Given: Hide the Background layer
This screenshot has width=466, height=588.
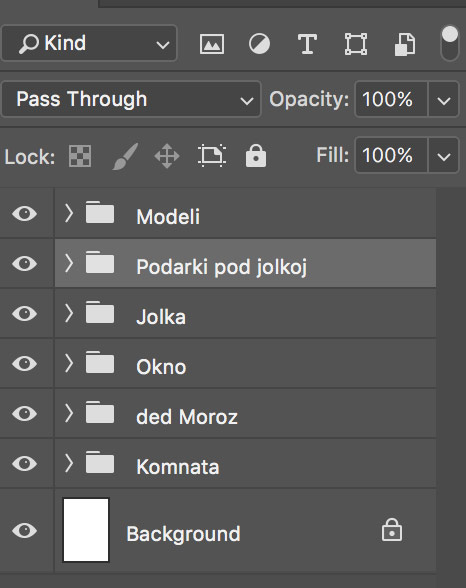Looking at the screenshot, I should click(x=25, y=531).
